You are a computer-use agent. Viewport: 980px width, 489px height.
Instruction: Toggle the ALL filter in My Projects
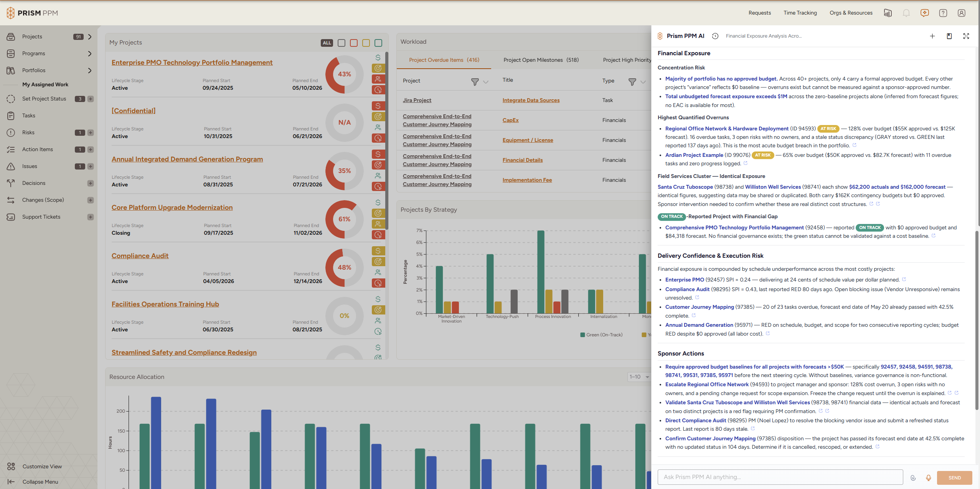point(327,43)
